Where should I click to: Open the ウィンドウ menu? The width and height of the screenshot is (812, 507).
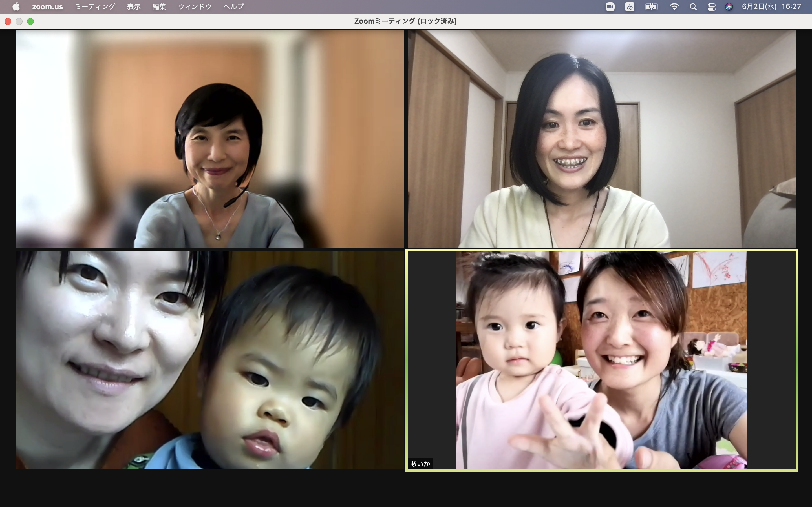tap(195, 7)
